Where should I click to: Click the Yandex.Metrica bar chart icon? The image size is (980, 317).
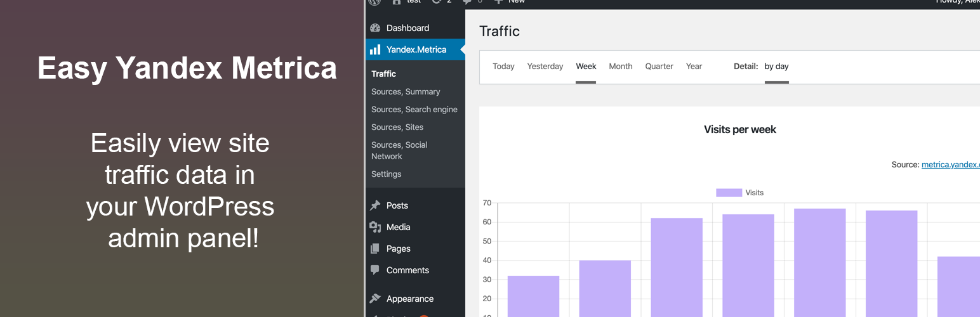[x=375, y=49]
